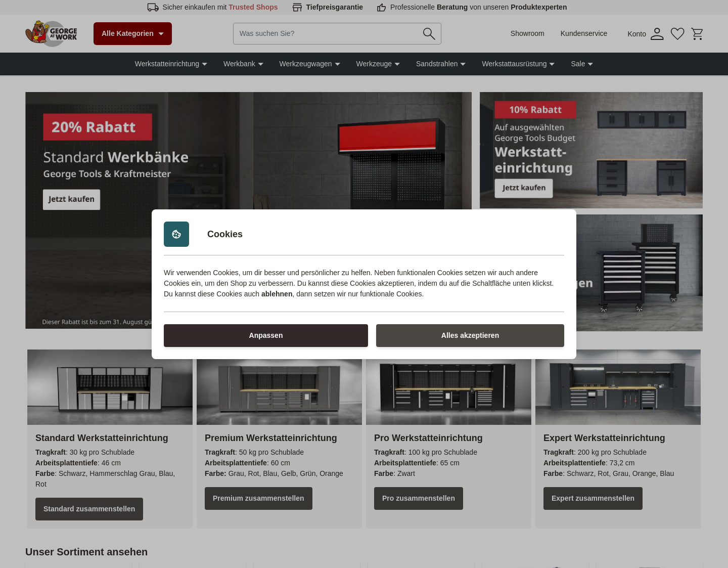The height and width of the screenshot is (568, 728).
Task: Click the Konto label
Action: click(x=636, y=34)
